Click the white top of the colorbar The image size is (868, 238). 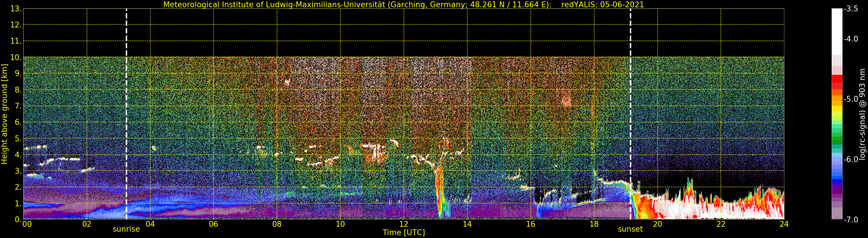click(x=837, y=32)
